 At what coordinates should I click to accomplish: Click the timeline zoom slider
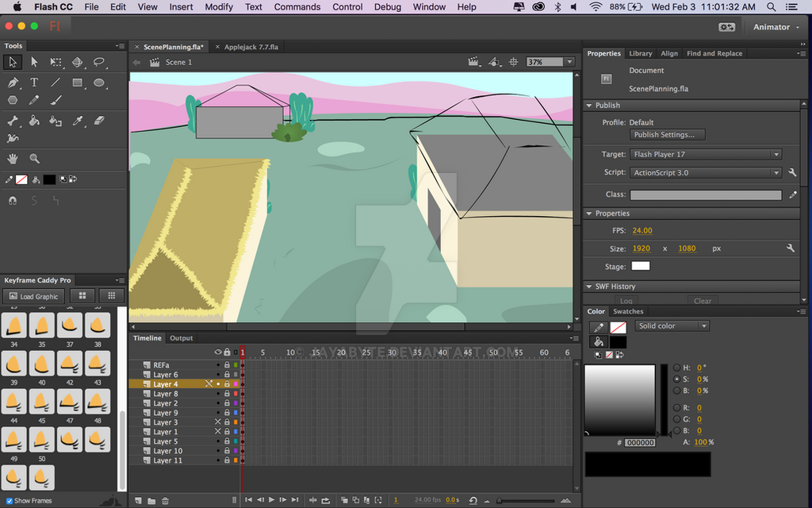(526, 501)
